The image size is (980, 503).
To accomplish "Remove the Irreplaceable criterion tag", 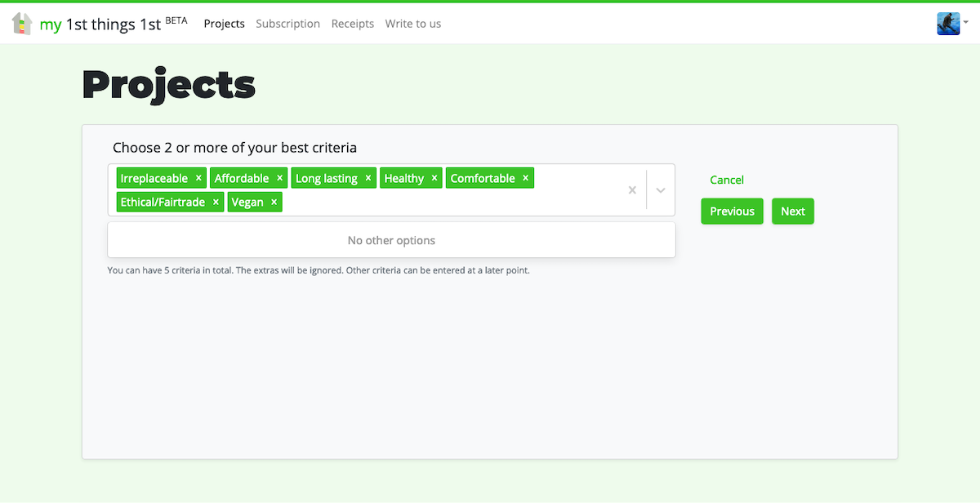I will pyautogui.click(x=198, y=178).
